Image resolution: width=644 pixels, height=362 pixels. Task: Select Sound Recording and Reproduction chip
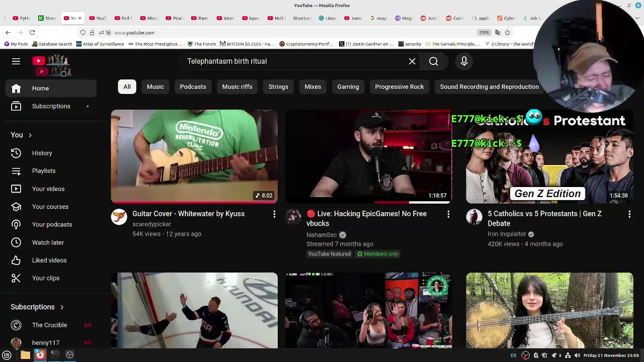[x=489, y=87]
